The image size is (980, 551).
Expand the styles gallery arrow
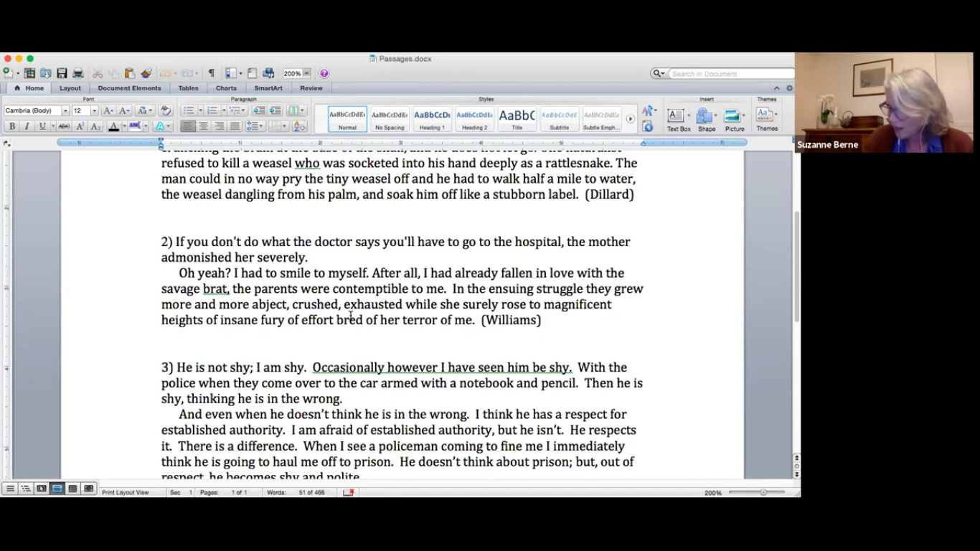[x=631, y=119]
